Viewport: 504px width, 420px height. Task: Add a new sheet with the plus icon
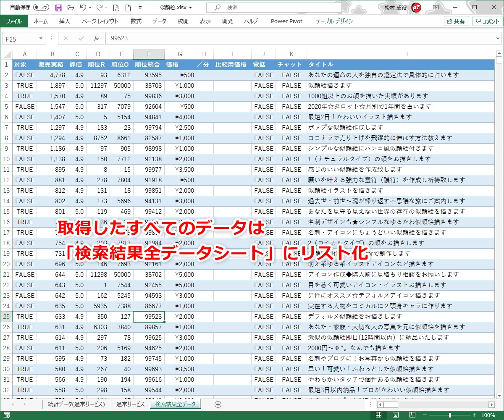pos(218,404)
